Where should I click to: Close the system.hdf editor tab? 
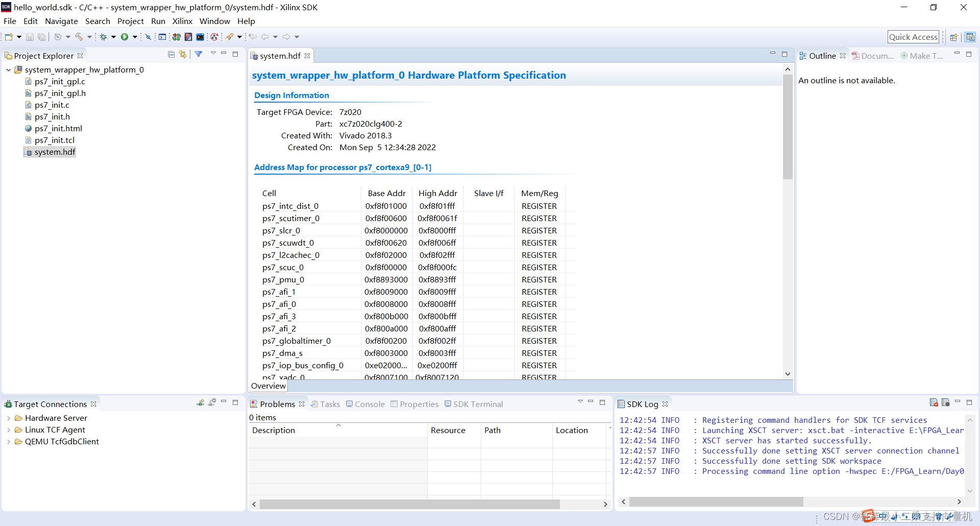tap(307, 56)
